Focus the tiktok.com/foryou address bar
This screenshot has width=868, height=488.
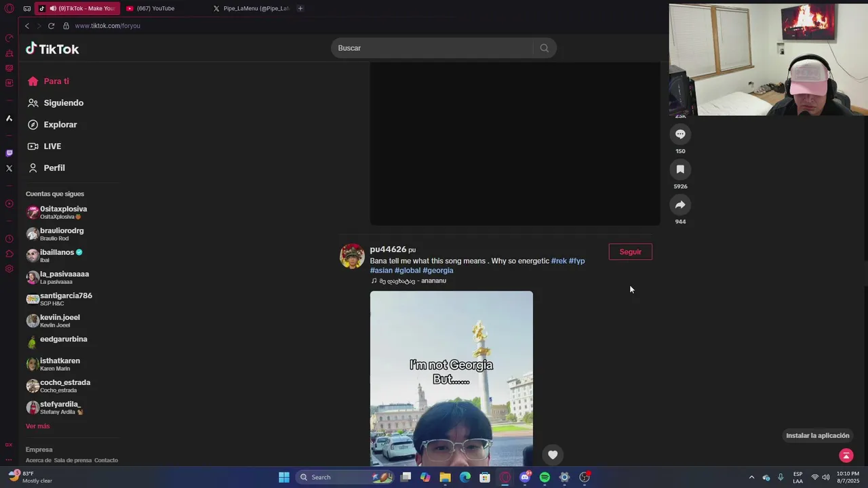coord(107,26)
